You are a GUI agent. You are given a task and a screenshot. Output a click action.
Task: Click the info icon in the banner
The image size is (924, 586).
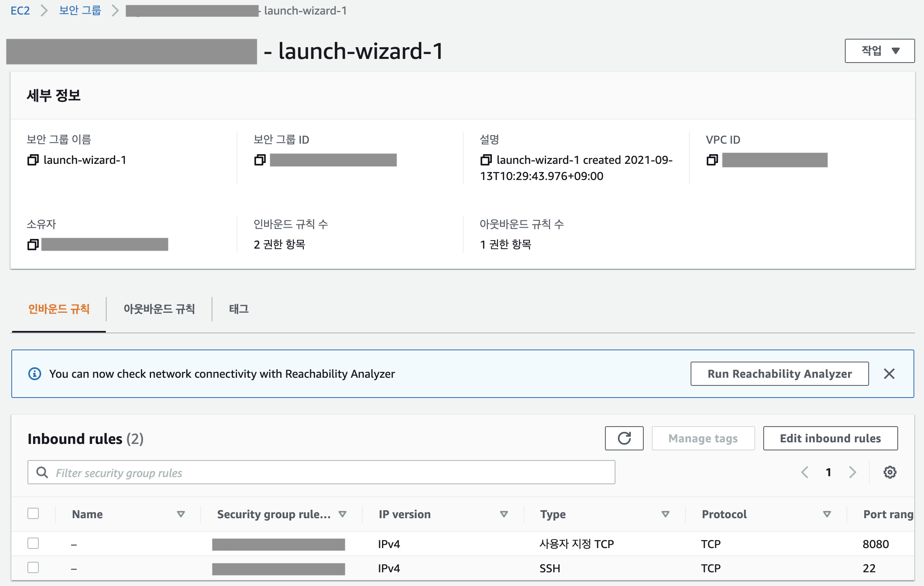pyautogui.click(x=35, y=374)
